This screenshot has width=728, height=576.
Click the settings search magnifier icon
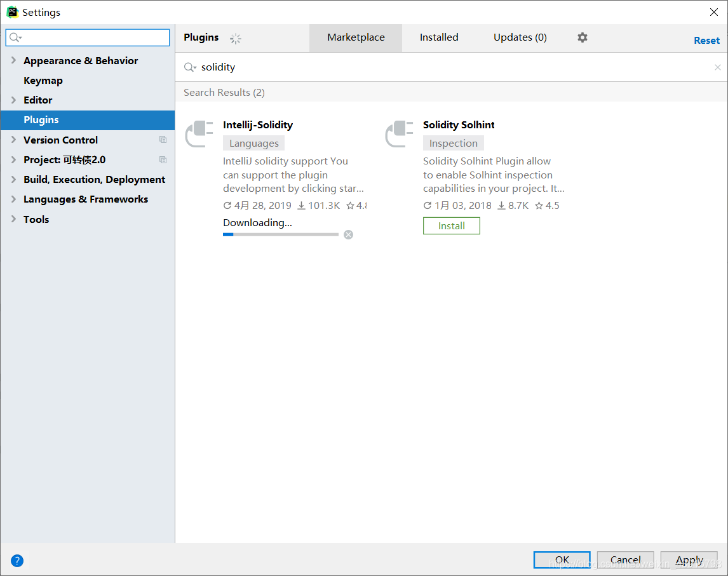pyautogui.click(x=15, y=37)
